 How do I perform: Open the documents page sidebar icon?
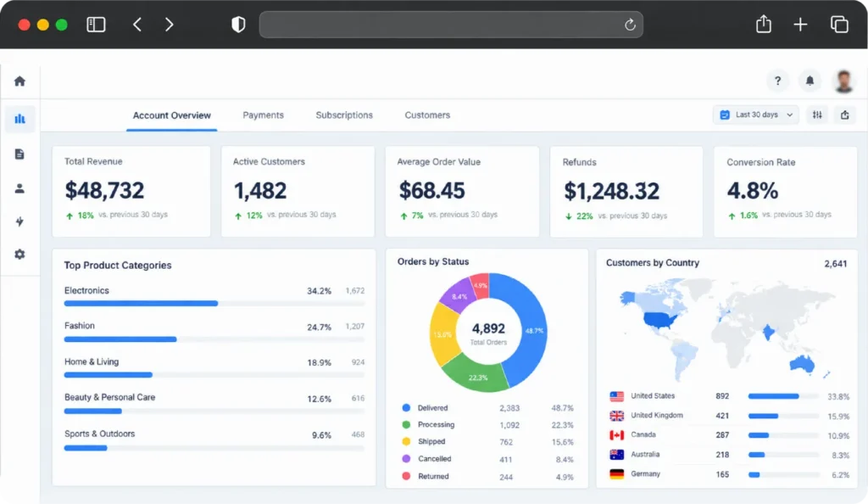19,154
